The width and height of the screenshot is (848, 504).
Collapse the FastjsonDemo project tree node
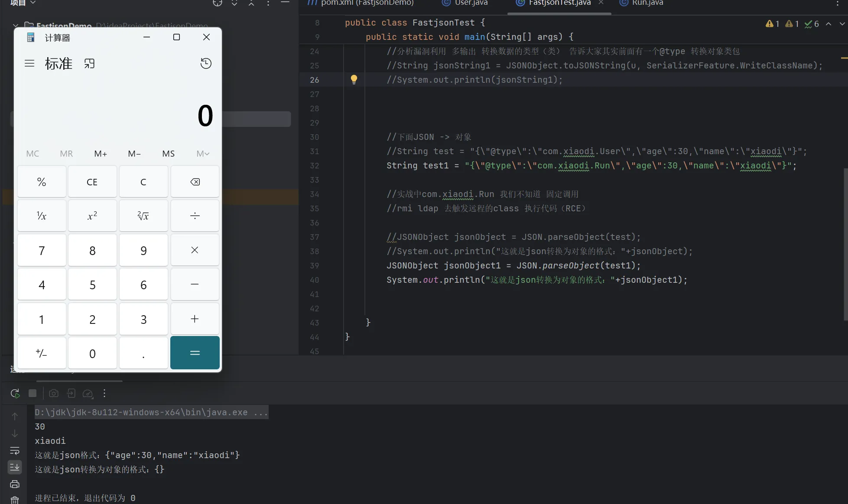(16, 26)
